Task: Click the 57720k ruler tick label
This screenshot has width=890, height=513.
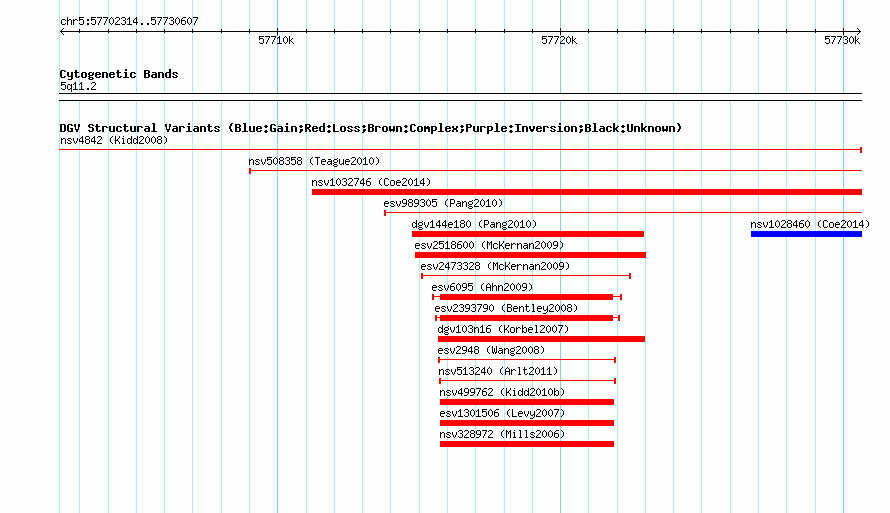Action: [559, 40]
